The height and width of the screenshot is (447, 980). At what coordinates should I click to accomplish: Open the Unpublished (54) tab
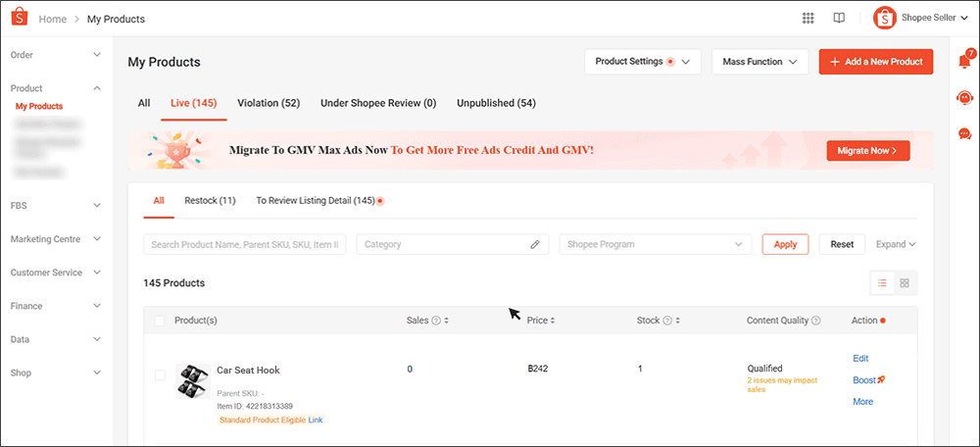click(496, 103)
